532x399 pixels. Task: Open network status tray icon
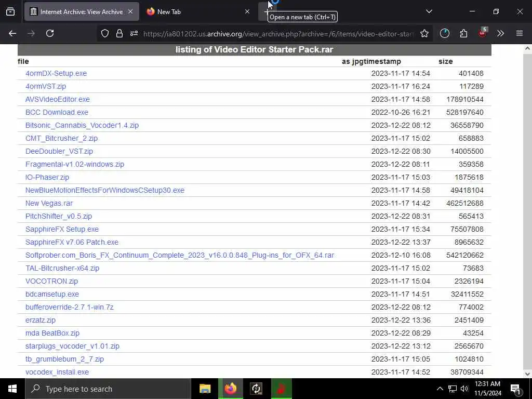point(453,389)
